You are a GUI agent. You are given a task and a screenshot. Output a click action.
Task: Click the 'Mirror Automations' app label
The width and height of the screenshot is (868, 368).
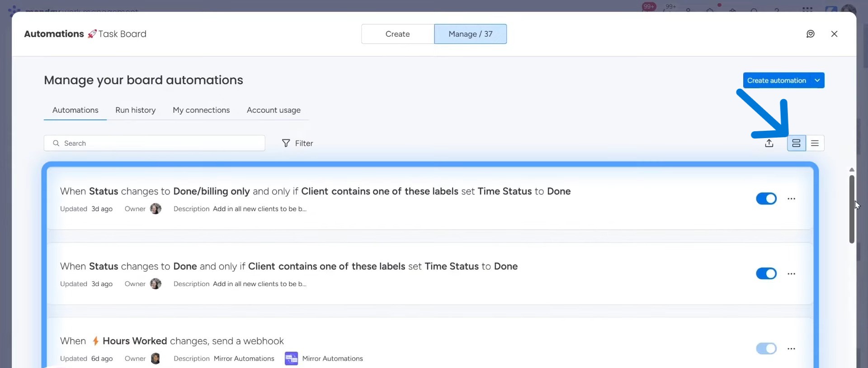(333, 358)
